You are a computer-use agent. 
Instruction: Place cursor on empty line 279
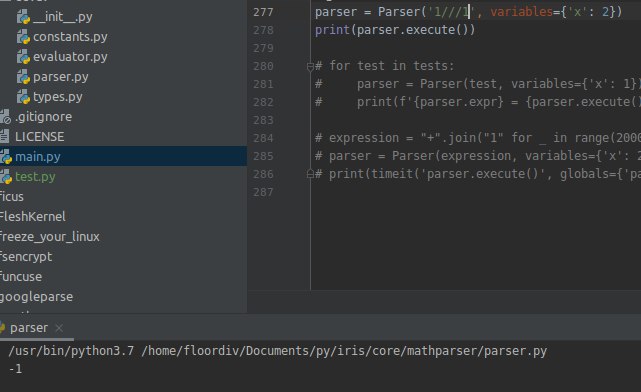474,48
